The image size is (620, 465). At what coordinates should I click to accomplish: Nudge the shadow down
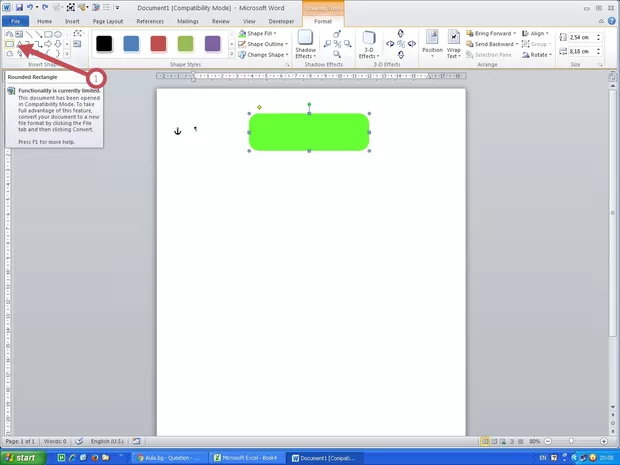(x=337, y=54)
